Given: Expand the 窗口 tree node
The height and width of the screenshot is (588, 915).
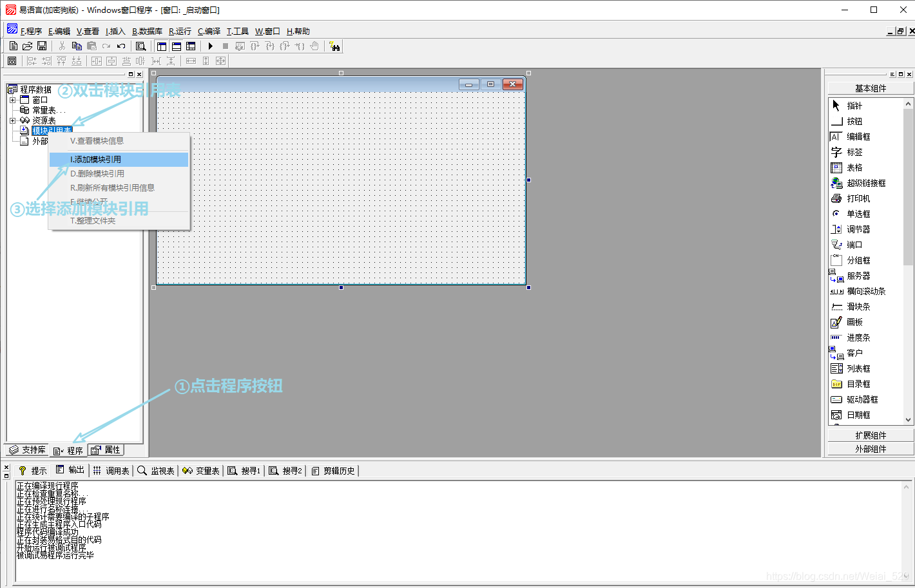Looking at the screenshot, I should [12, 100].
